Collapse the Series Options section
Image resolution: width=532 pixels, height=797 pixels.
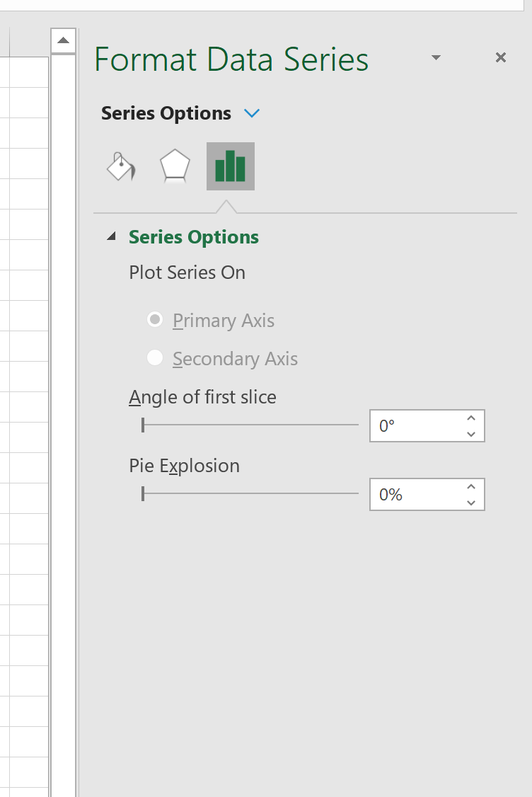point(111,236)
